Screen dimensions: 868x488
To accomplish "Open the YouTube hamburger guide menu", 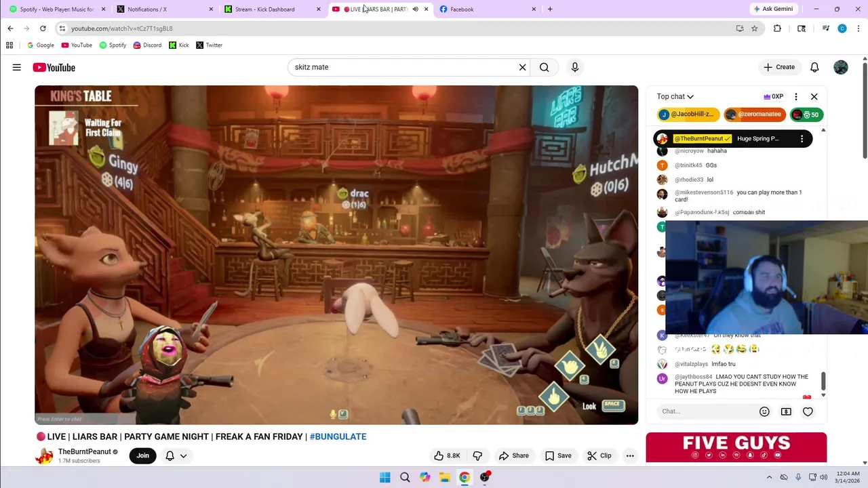I will pyautogui.click(x=16, y=67).
